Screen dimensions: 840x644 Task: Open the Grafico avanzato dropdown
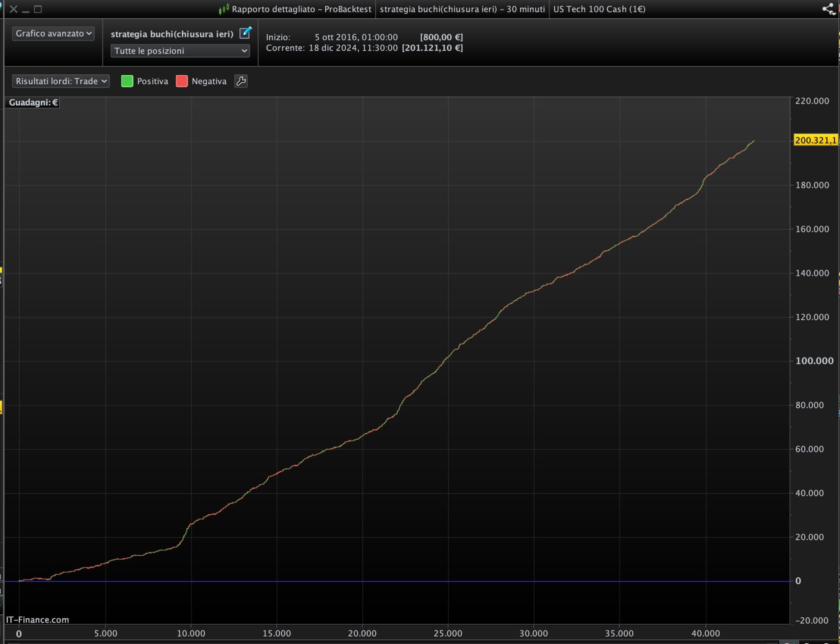(53, 33)
